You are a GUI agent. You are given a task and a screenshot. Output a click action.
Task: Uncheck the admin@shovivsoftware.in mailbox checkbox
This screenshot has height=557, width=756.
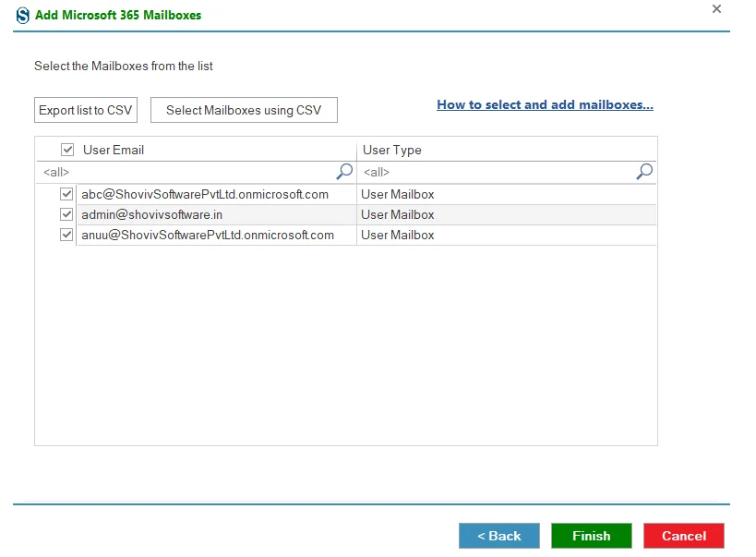coord(66,214)
